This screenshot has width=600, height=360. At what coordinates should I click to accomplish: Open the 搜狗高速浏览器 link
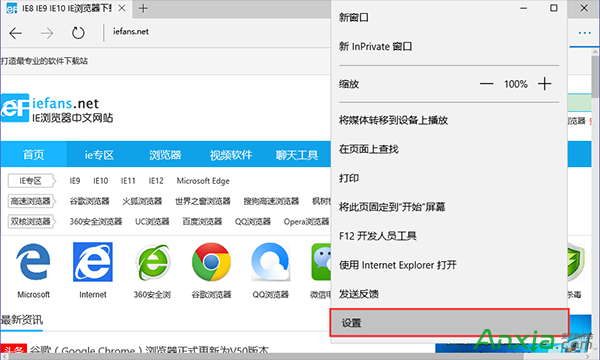click(x=271, y=201)
